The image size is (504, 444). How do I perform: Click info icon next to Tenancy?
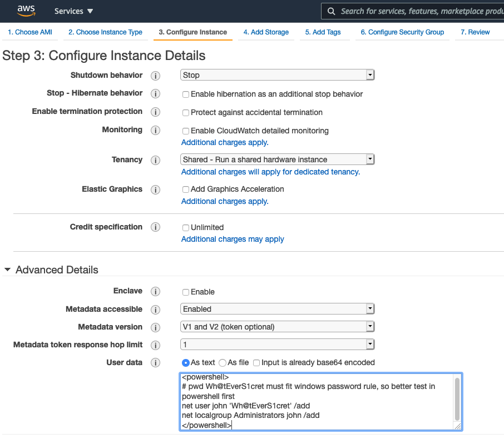pyautogui.click(x=156, y=160)
